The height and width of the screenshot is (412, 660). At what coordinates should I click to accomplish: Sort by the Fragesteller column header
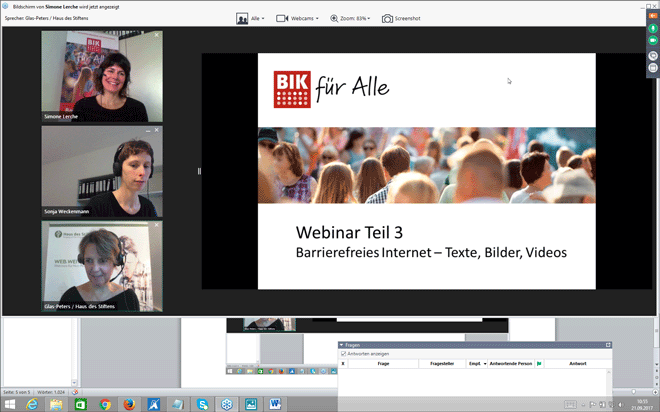click(442, 364)
